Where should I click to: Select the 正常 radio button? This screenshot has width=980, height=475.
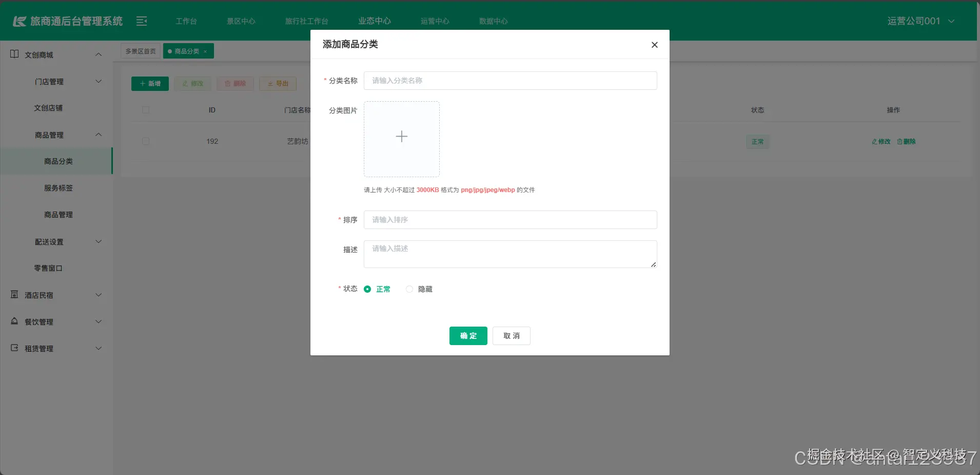tap(367, 289)
